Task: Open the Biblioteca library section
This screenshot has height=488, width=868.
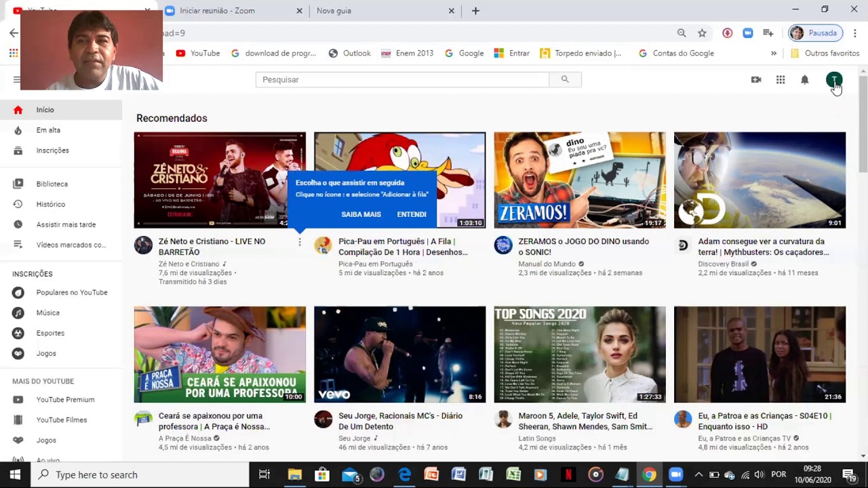Action: click(x=61, y=184)
